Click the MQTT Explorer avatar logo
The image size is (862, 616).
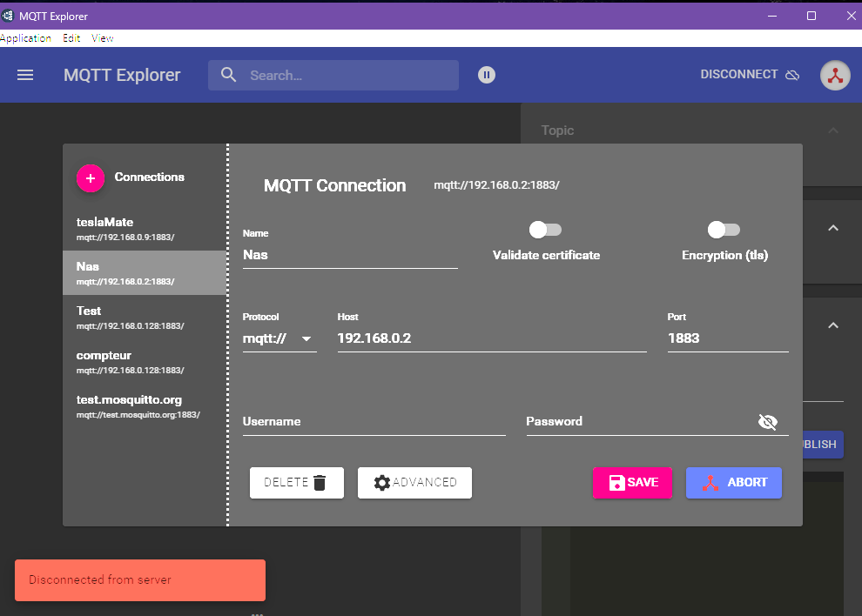(835, 75)
